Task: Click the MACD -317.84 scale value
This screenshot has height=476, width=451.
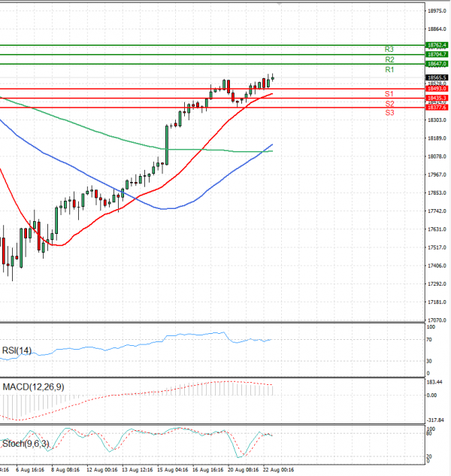Action: tap(435, 420)
